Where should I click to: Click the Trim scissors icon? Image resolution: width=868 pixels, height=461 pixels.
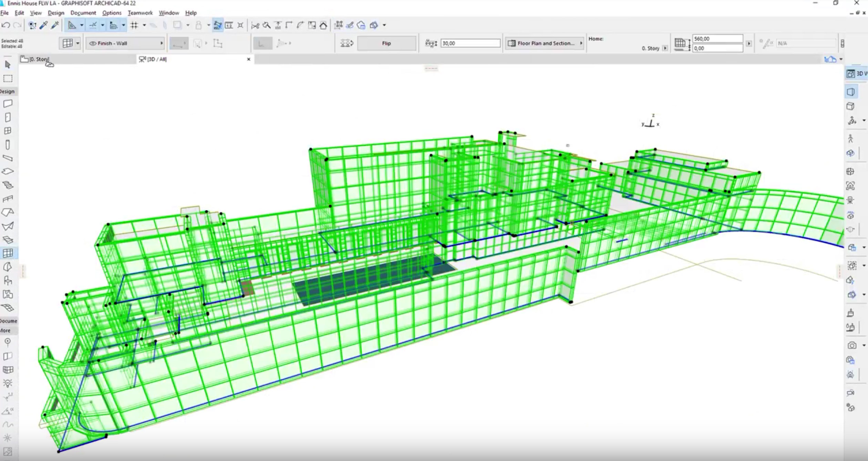coord(255,25)
